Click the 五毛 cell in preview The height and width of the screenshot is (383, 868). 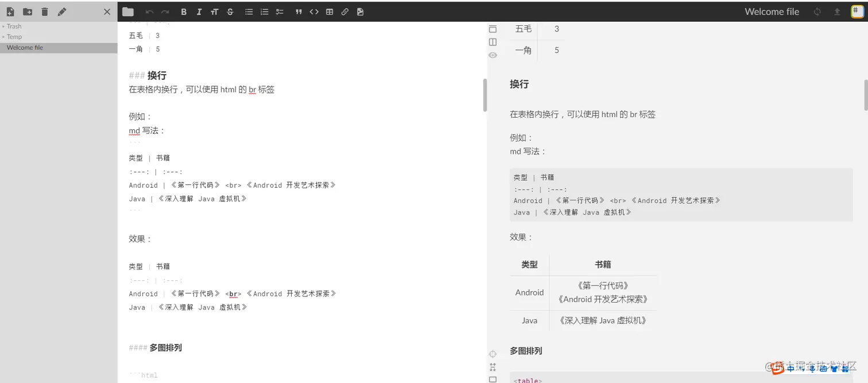[524, 29]
